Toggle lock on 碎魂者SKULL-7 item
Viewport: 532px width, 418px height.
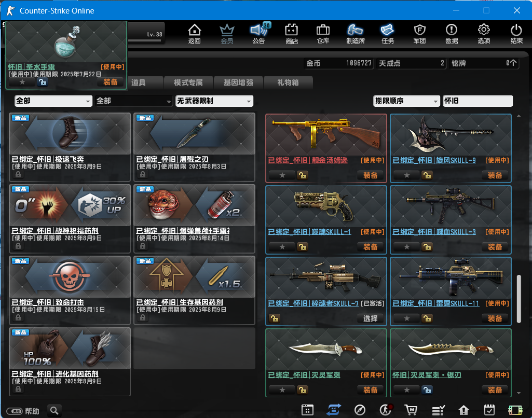[275, 318]
